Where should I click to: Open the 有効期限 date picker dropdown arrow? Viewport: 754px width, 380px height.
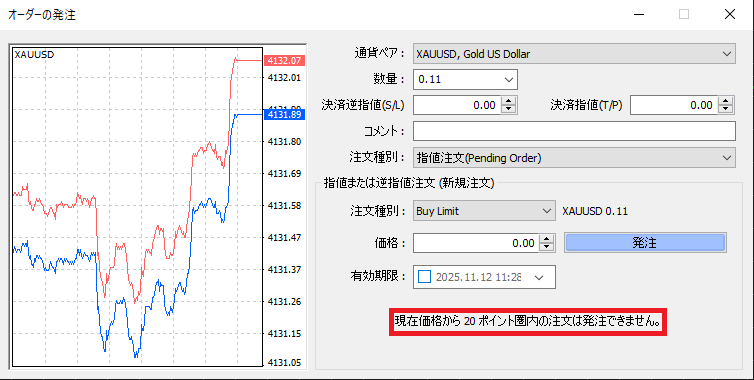539,278
